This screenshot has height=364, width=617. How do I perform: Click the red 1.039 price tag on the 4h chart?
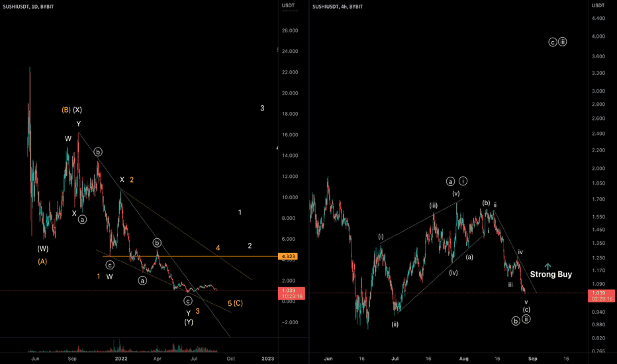point(601,296)
